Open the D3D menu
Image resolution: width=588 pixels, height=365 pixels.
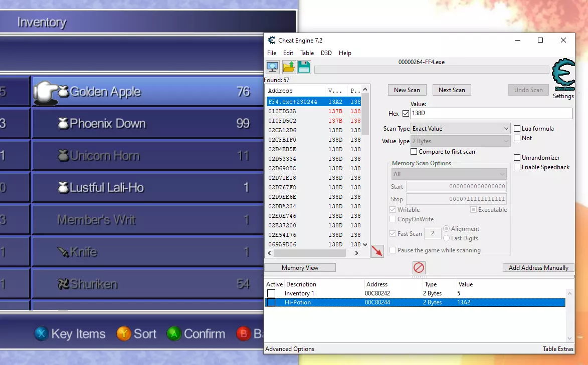326,53
